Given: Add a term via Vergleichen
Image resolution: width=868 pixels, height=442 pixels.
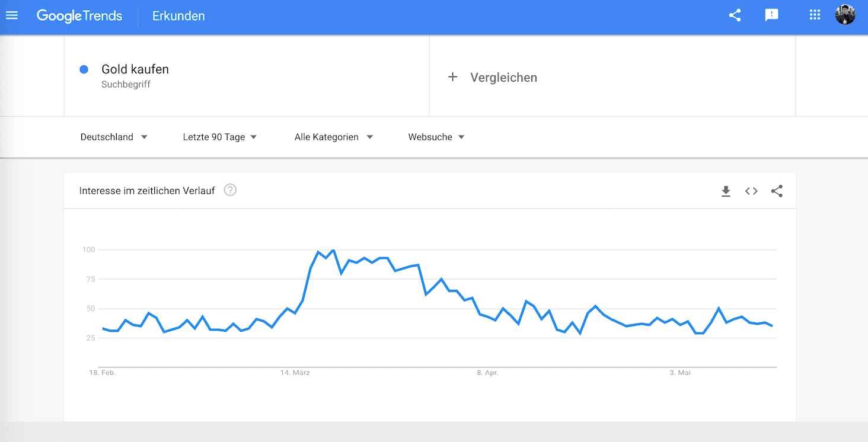Looking at the screenshot, I should 503,78.
